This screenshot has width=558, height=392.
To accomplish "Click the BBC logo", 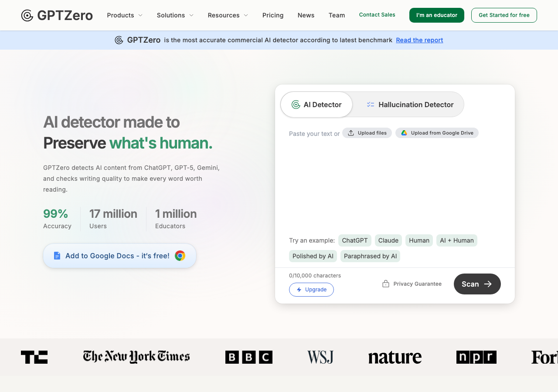I will tap(248, 357).
